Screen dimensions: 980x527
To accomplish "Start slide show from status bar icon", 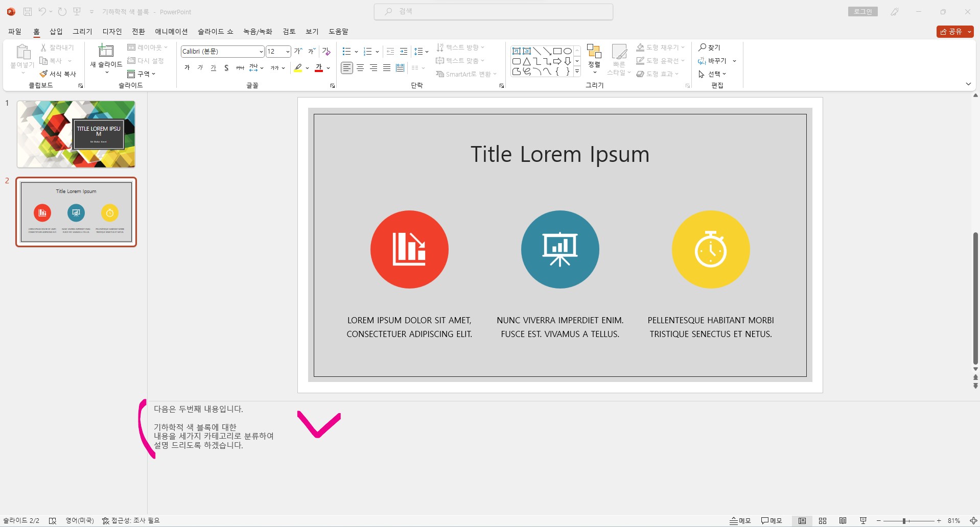I will tap(864, 521).
